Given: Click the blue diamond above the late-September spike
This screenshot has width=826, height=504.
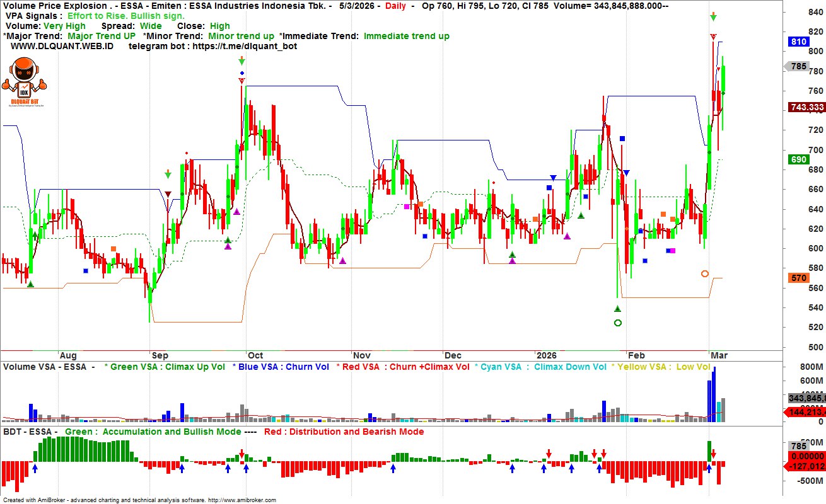Looking at the screenshot, I should coord(241,73).
